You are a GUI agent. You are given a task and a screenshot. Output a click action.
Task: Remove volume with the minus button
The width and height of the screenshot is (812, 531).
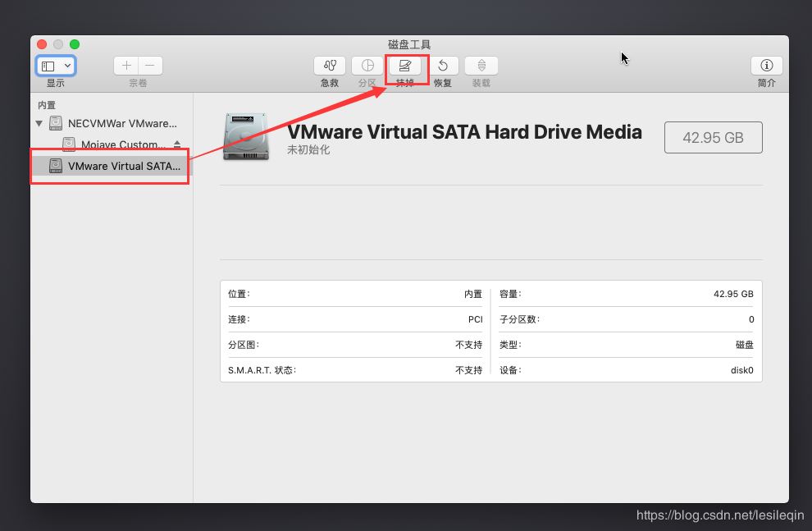(150, 66)
